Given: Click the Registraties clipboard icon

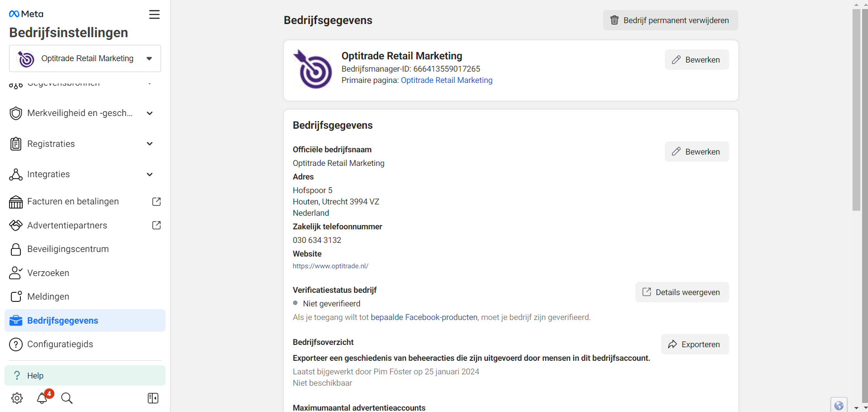Looking at the screenshot, I should tap(16, 144).
